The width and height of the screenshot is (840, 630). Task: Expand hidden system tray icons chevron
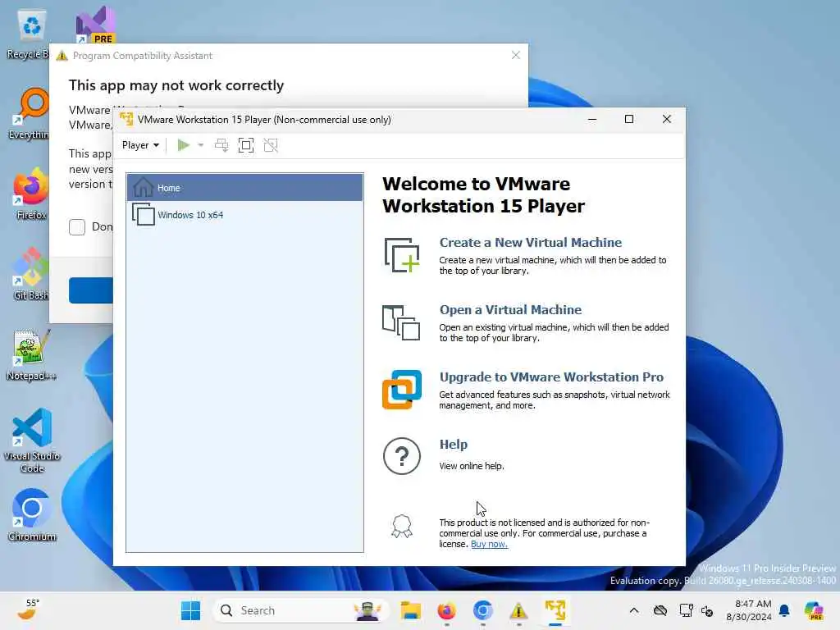(x=634, y=610)
